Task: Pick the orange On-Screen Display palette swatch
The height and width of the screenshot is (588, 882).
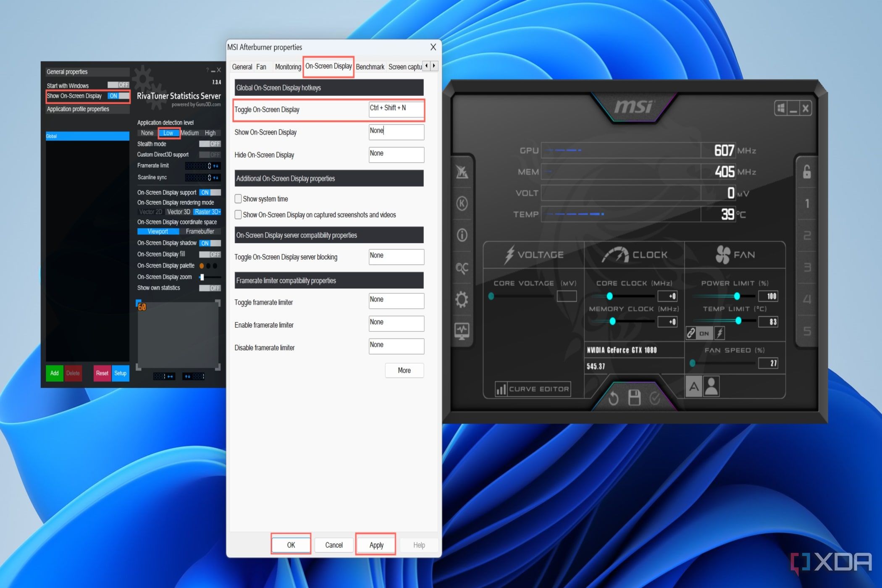Action: [x=202, y=266]
